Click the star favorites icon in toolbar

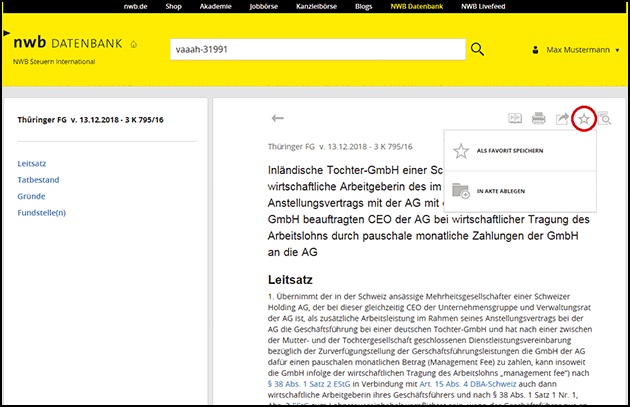tap(585, 119)
